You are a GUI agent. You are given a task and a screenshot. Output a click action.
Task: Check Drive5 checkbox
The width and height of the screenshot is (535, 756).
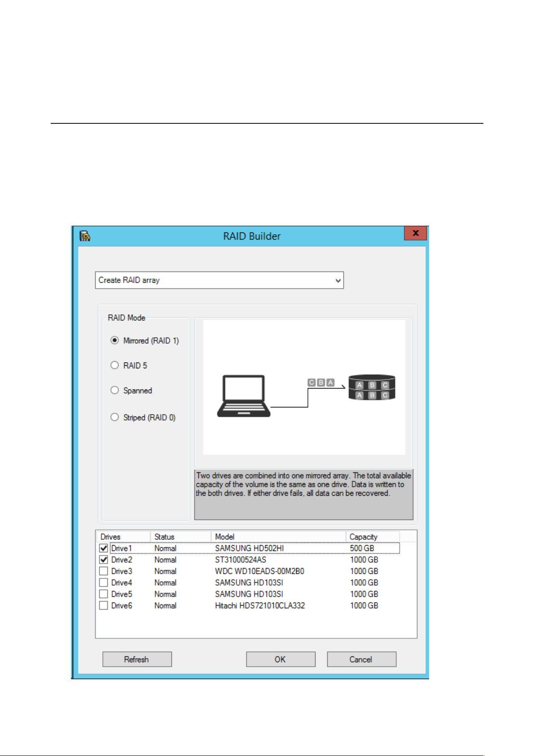pos(104,594)
